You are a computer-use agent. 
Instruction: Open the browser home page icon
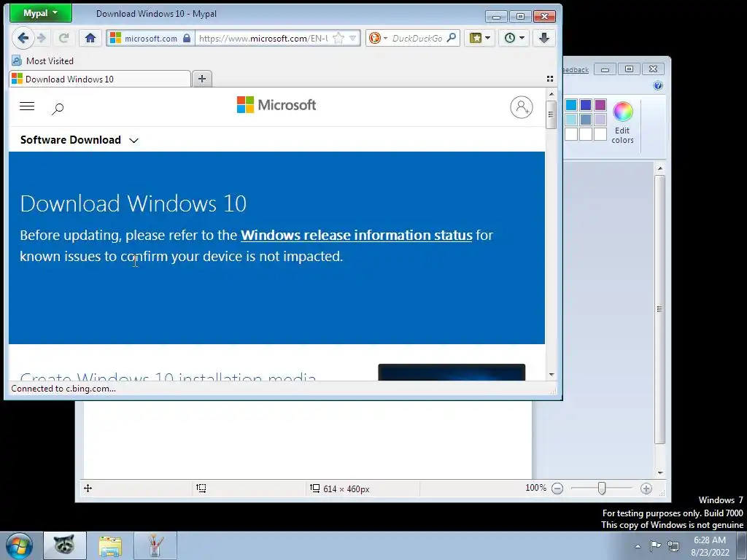coord(90,38)
